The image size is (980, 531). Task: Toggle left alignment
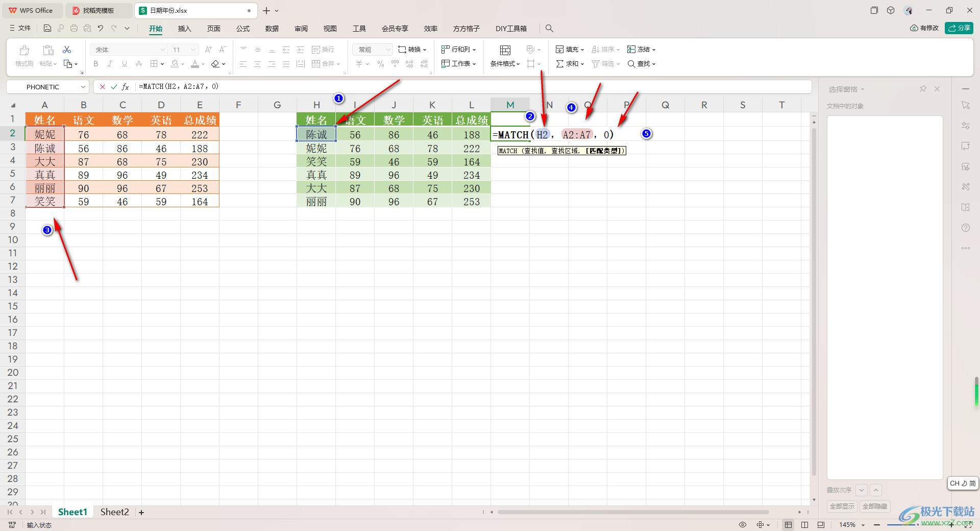[x=243, y=64]
